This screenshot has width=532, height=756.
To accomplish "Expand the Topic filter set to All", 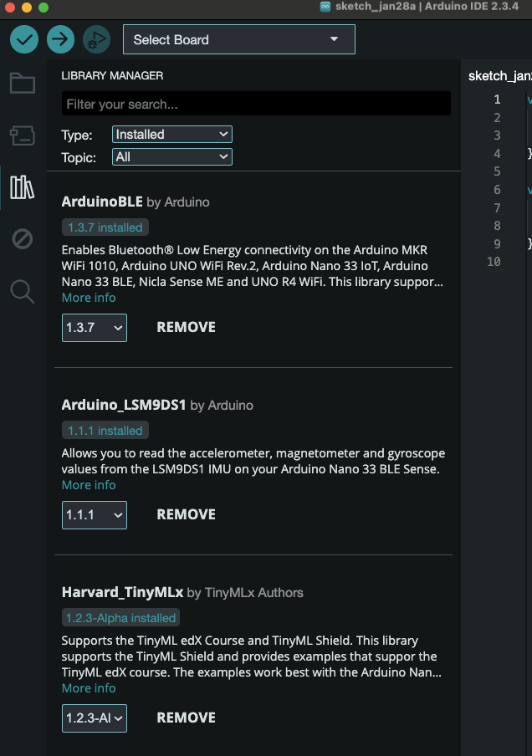I will tap(171, 157).
